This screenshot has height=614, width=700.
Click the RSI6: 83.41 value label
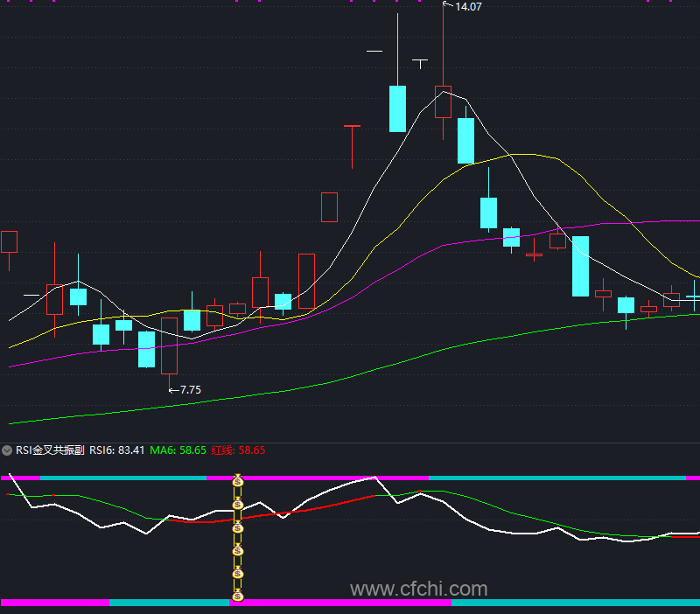[x=117, y=450]
